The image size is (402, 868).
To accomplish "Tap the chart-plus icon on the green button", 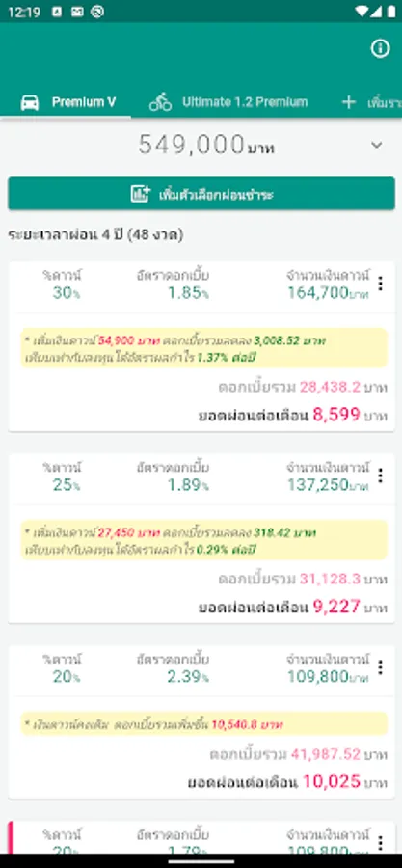I will click(x=141, y=194).
